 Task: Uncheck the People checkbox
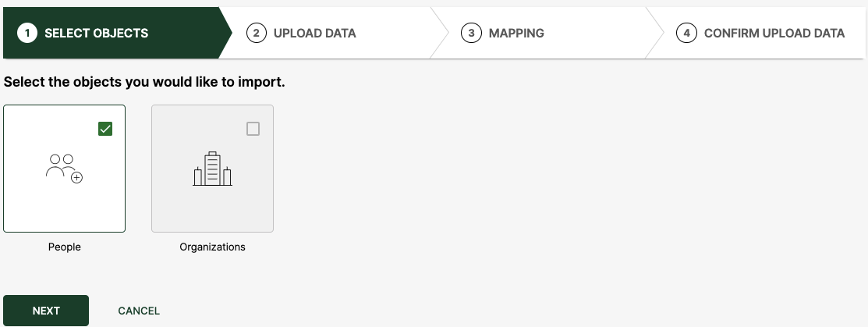click(105, 129)
